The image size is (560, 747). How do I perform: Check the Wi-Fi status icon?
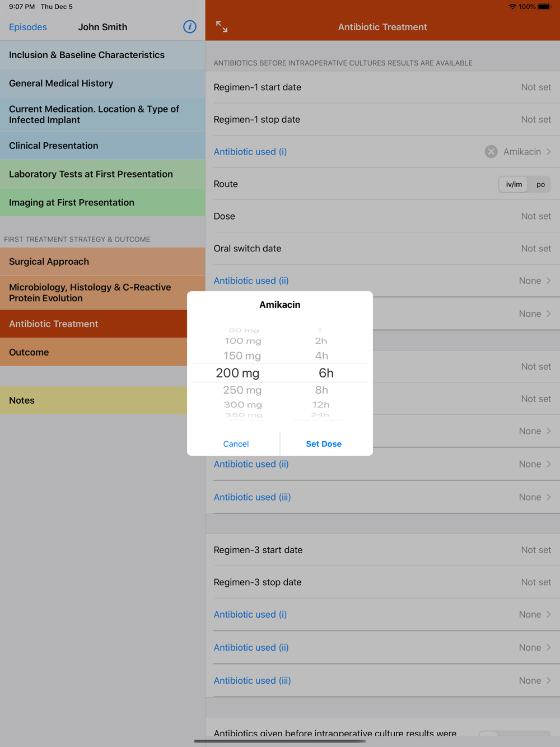[512, 7]
